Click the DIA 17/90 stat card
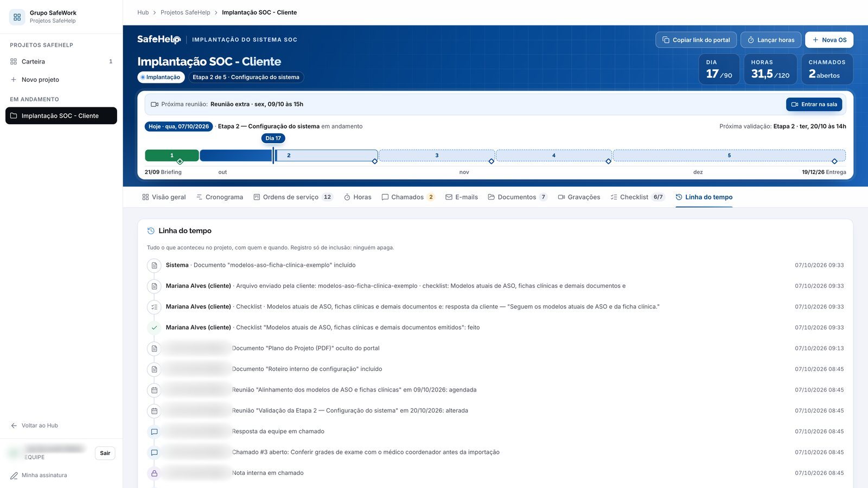 click(719, 69)
